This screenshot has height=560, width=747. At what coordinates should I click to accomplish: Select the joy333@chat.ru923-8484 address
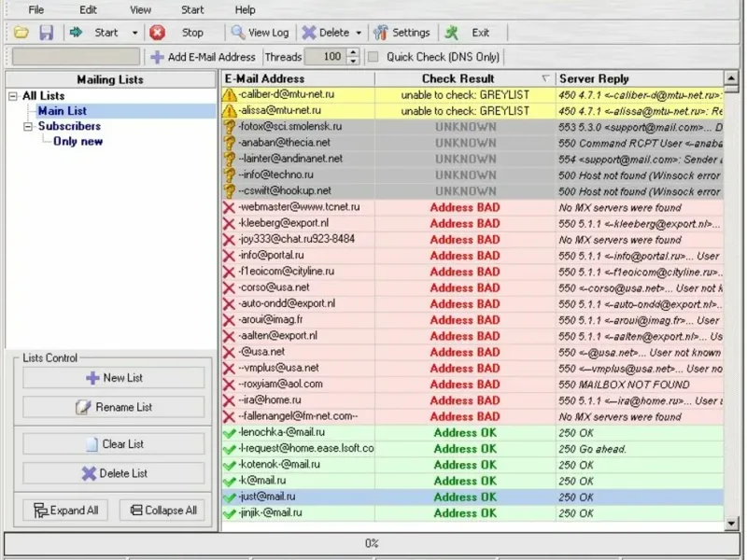(297, 239)
